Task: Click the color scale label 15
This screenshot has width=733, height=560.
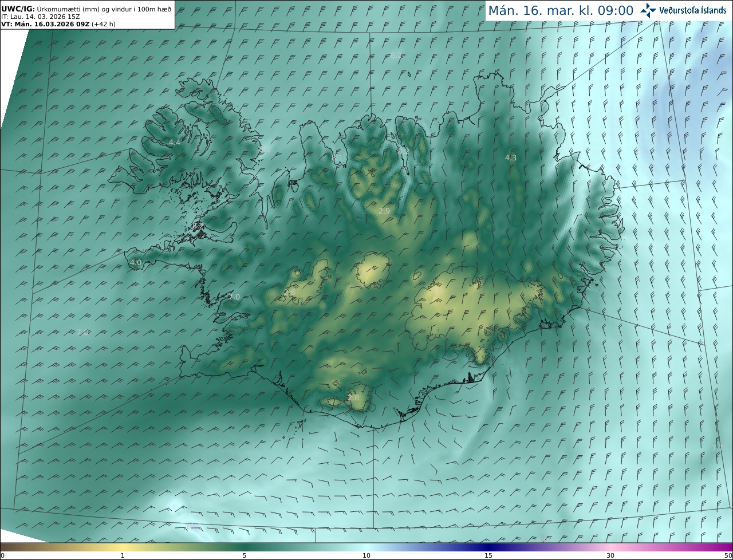Action: [x=488, y=555]
